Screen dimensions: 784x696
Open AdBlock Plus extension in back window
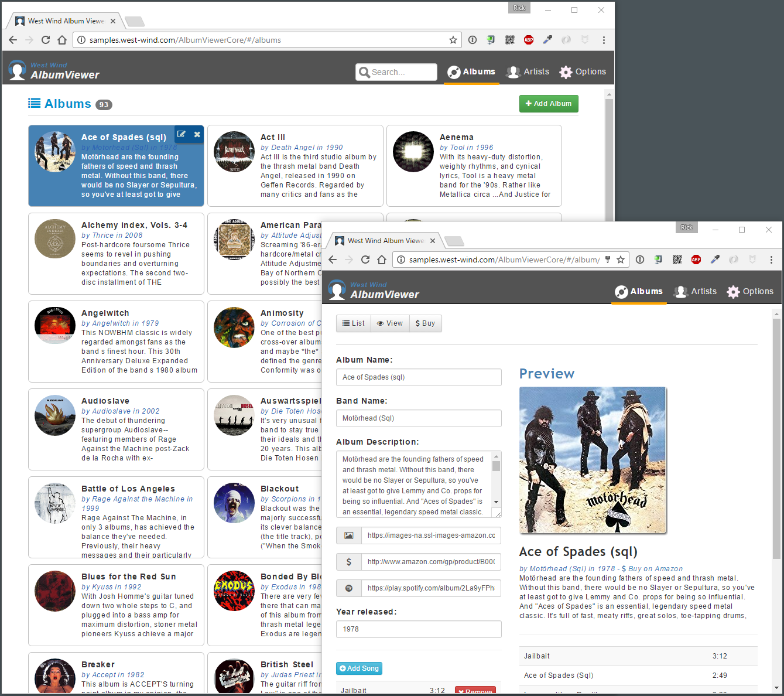point(529,40)
